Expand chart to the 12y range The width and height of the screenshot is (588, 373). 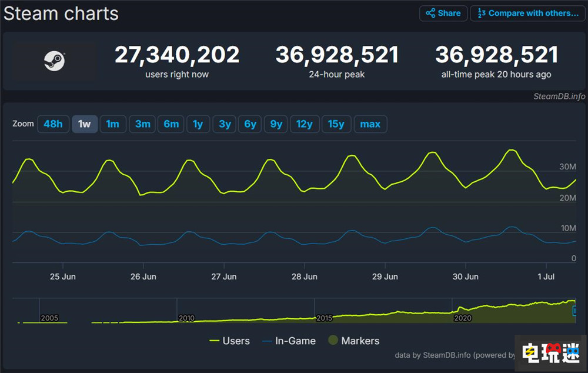pyautogui.click(x=305, y=124)
